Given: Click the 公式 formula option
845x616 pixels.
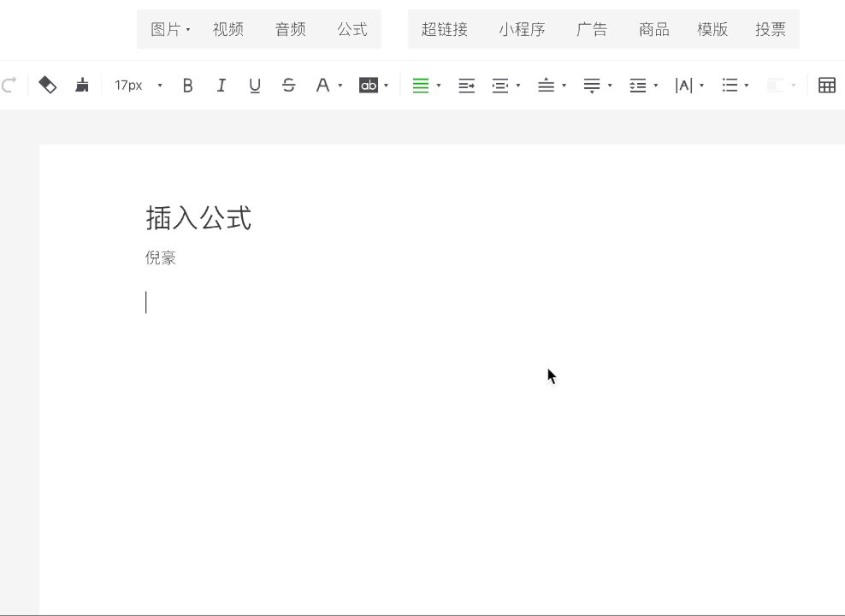Looking at the screenshot, I should pyautogui.click(x=352, y=28).
